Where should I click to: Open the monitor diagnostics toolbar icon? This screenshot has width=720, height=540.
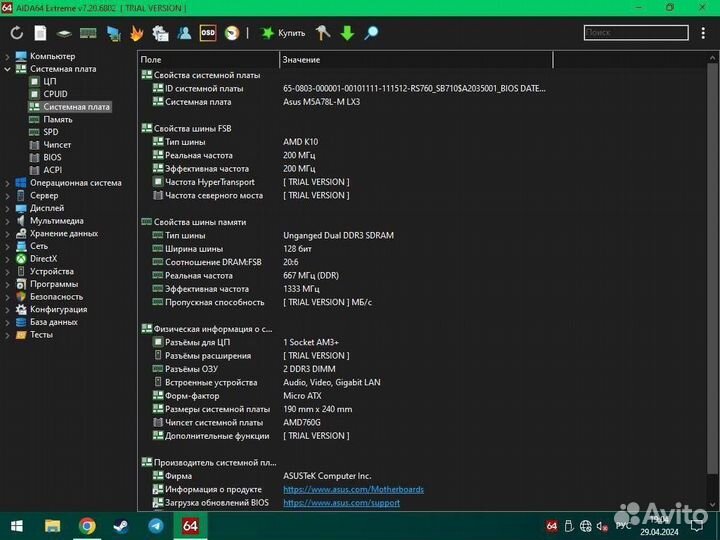[113, 33]
